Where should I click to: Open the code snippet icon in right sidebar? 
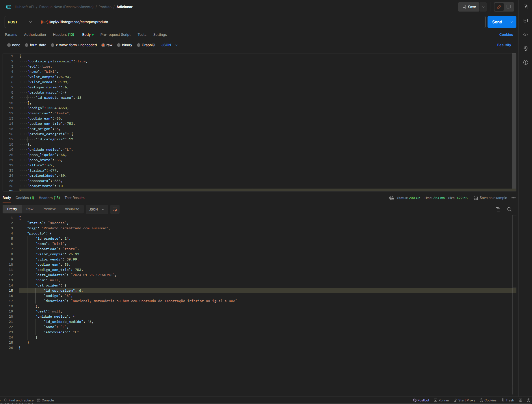pyautogui.click(x=526, y=35)
